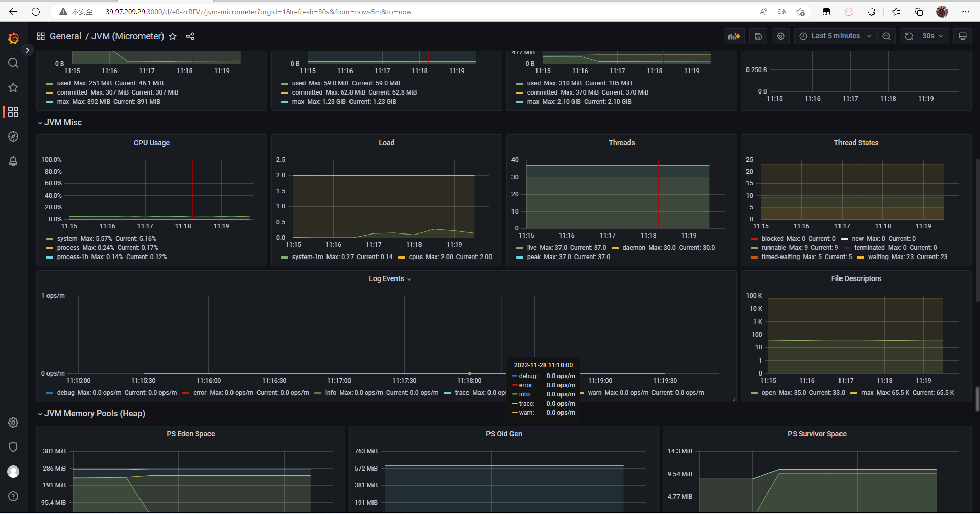
Task: Click the open legend color in File Descriptors
Action: tap(754, 393)
